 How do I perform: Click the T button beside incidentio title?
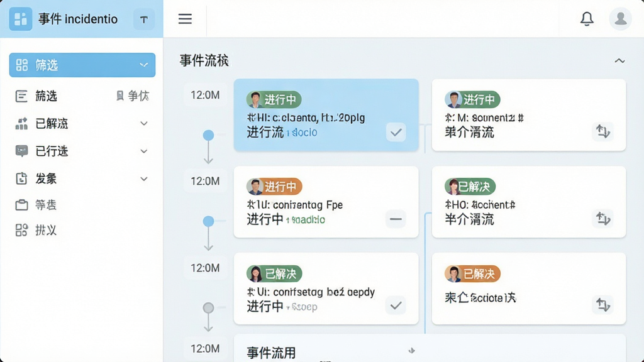coord(144,19)
